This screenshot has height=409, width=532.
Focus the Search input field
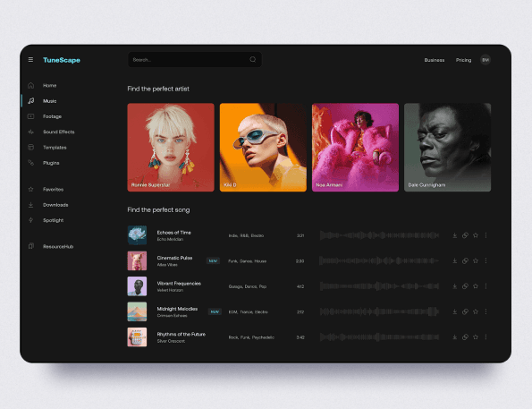(x=195, y=59)
